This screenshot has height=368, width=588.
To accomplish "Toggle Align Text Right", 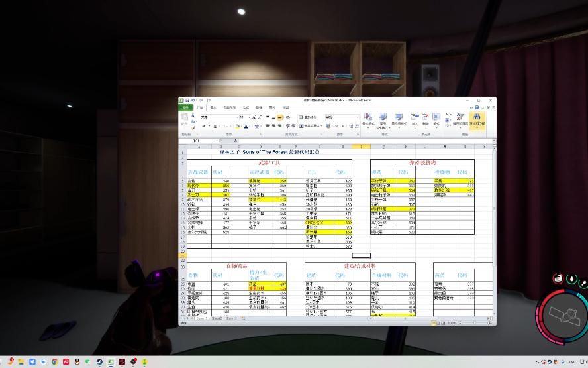I will (279, 126).
